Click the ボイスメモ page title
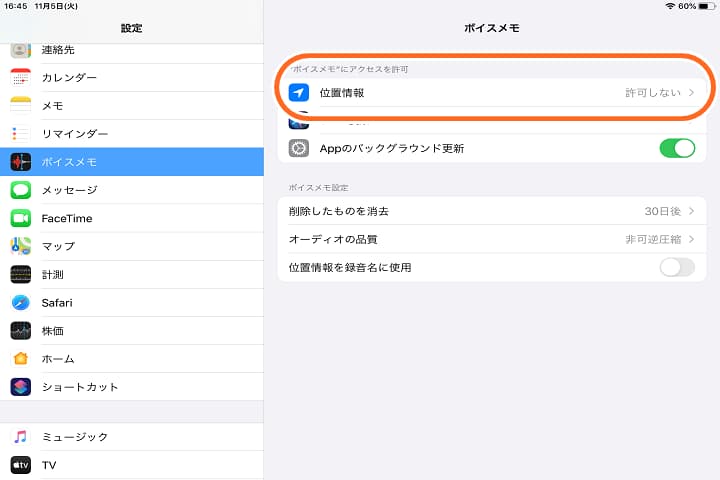This screenshot has height=480, width=720. tap(491, 28)
